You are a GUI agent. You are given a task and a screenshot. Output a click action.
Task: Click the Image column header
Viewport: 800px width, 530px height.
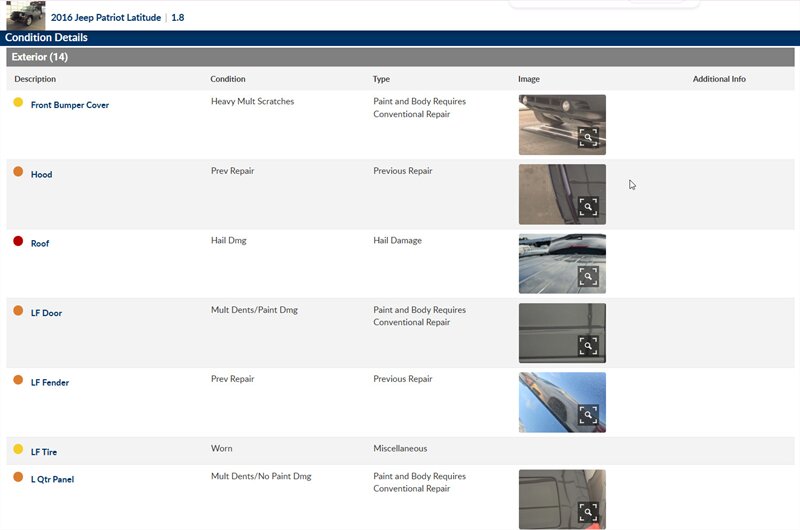pos(529,79)
